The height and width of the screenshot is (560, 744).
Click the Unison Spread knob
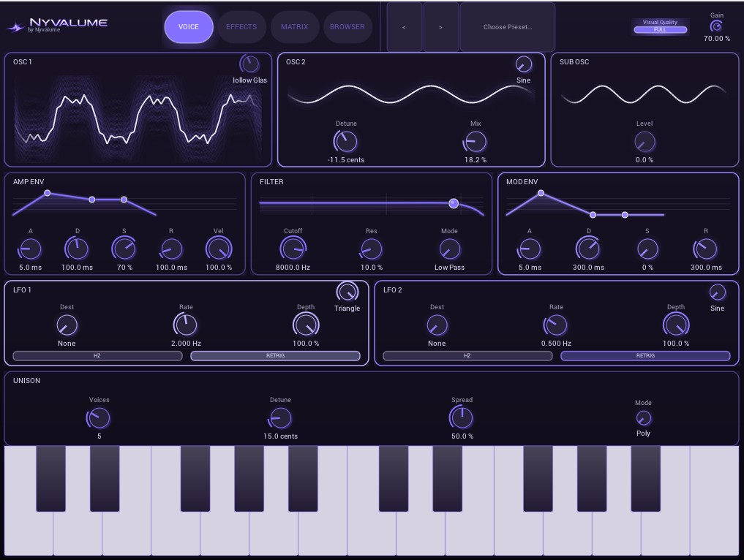pos(462,418)
